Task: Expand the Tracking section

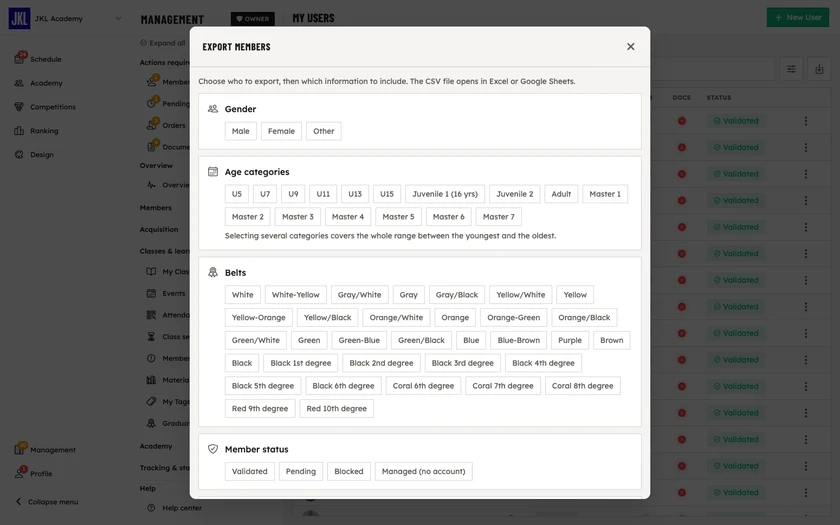Action: click(x=164, y=468)
